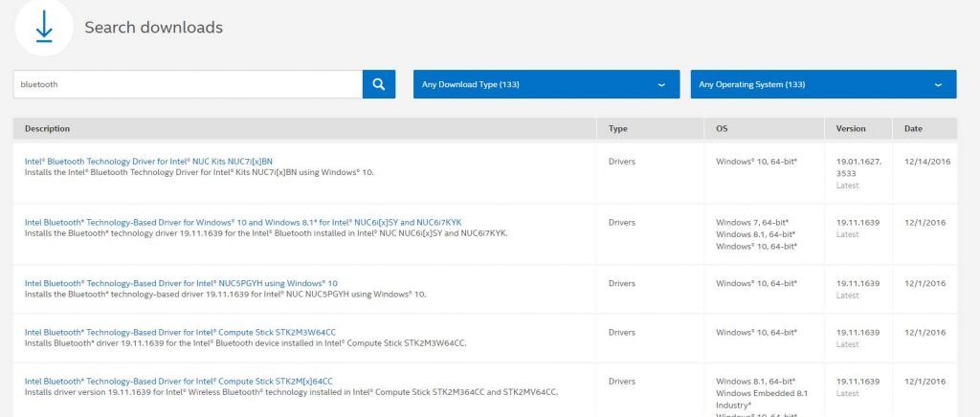
Task: Click the chevron on Download Type filter
Action: 660,85
